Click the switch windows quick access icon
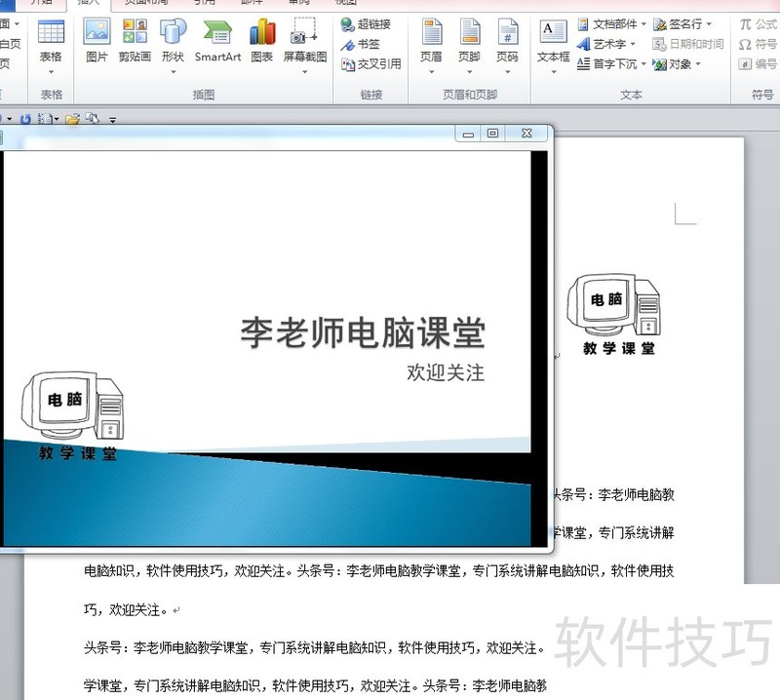The height and width of the screenshot is (700, 780). pyautogui.click(x=92, y=118)
